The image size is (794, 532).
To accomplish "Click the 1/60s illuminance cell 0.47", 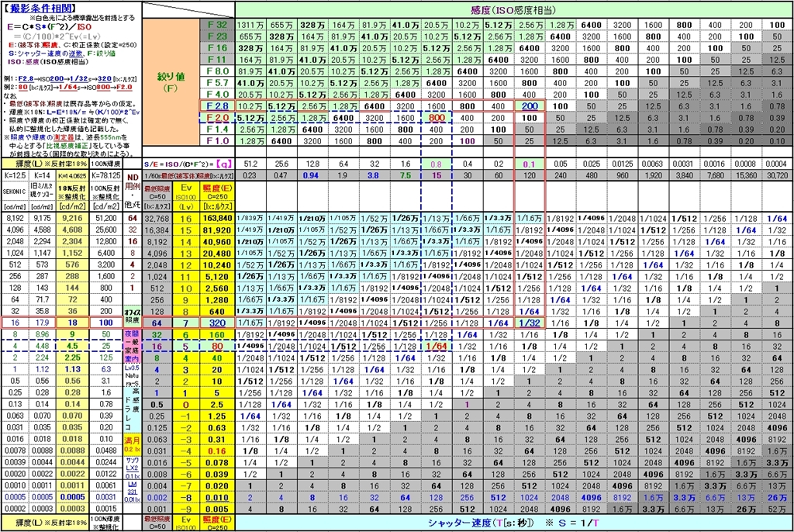I will coord(281,175).
